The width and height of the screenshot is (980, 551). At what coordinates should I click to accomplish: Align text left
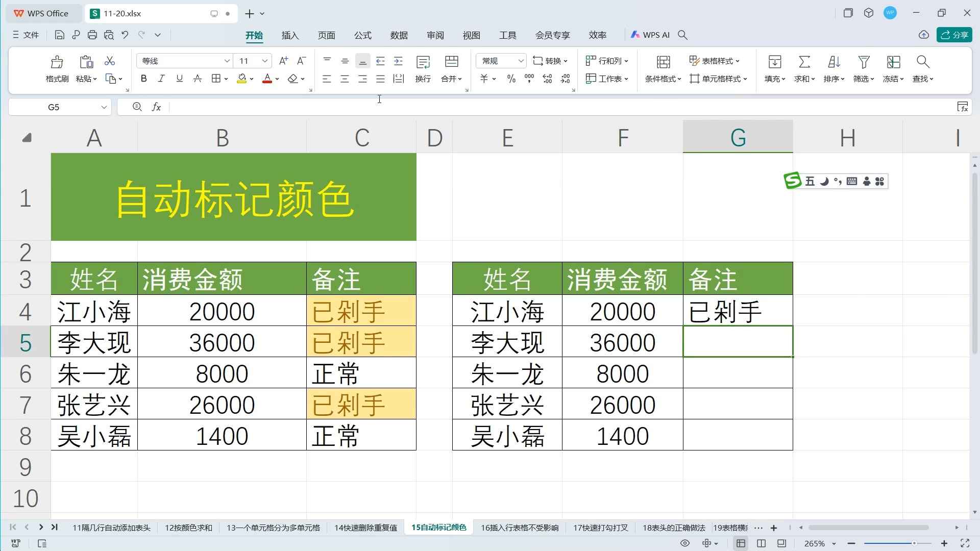click(x=327, y=79)
